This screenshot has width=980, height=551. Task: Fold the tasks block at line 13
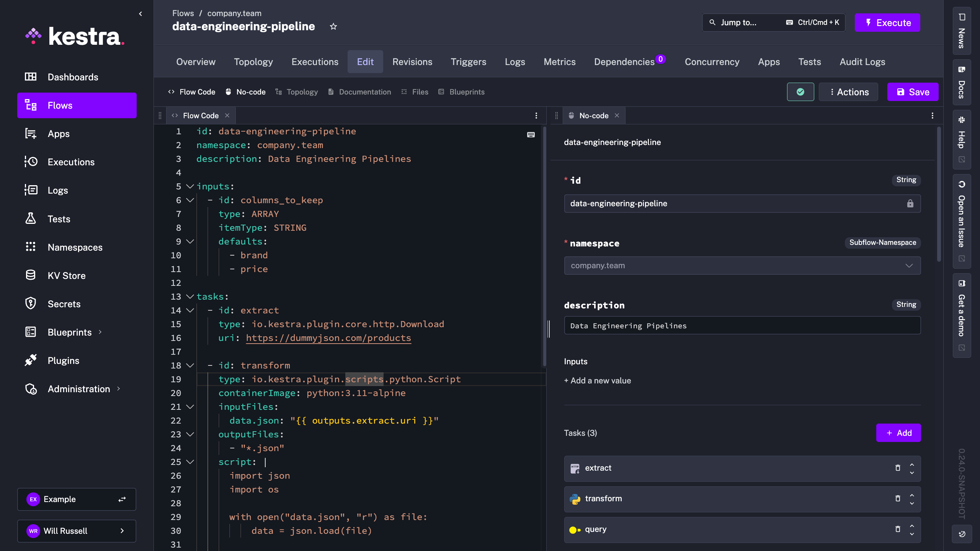click(190, 297)
